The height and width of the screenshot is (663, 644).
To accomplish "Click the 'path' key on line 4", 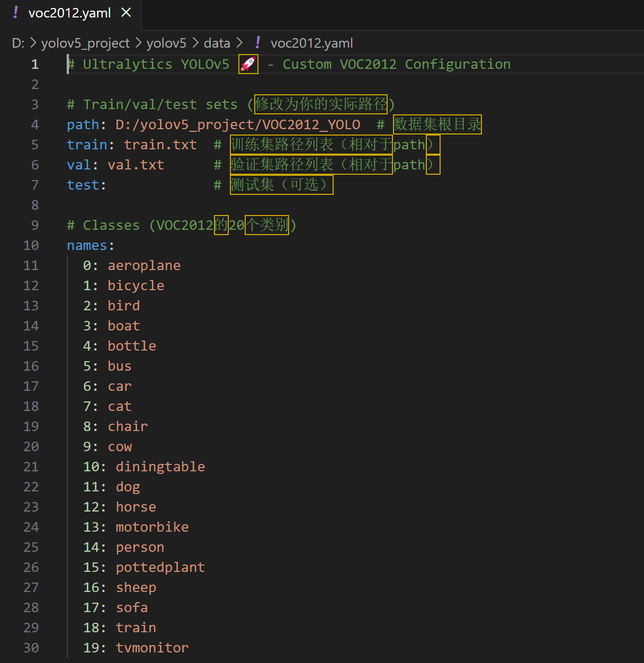I will tap(83, 125).
